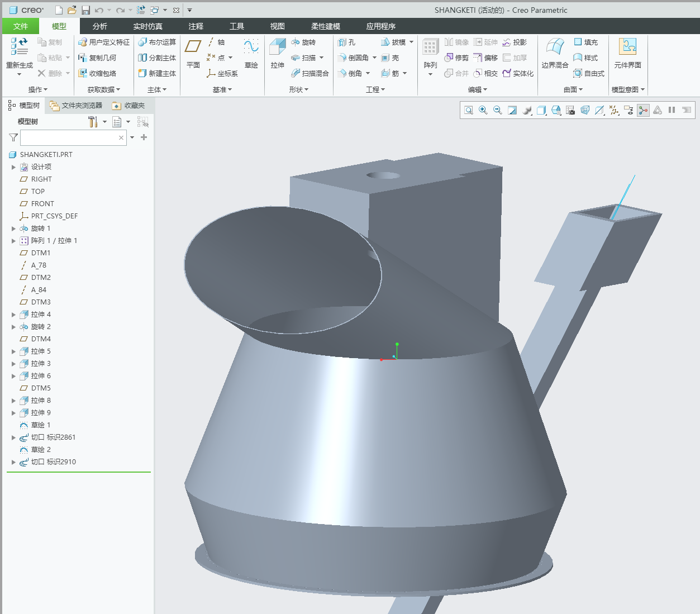Select the Revolve (旋转) tool in ribbon
The width and height of the screenshot is (700, 614).
[303, 42]
